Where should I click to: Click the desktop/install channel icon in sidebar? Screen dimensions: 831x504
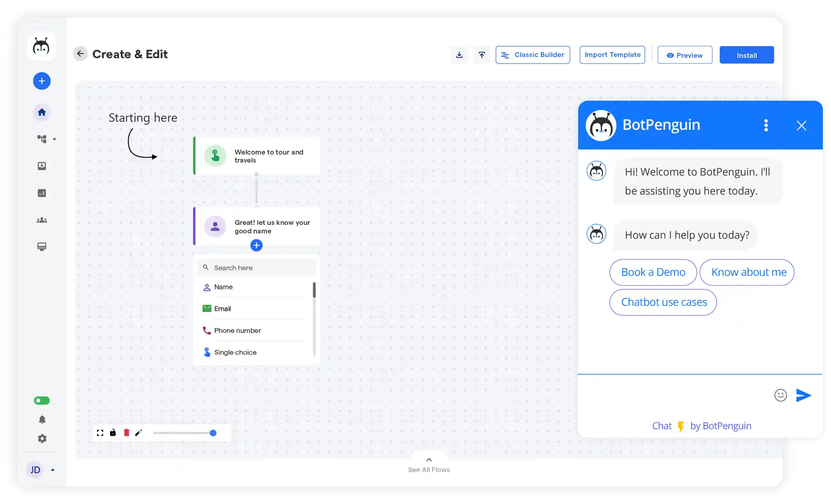[x=42, y=246]
